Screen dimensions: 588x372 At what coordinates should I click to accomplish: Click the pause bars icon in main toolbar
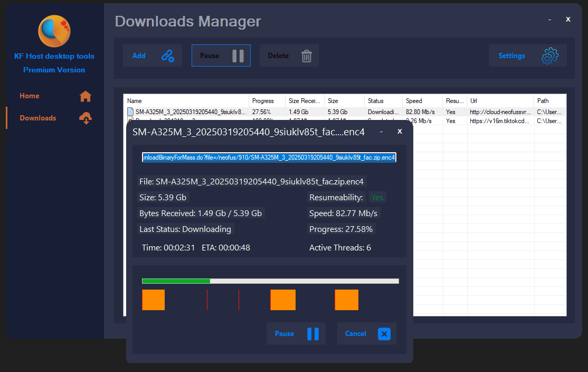[x=238, y=55]
